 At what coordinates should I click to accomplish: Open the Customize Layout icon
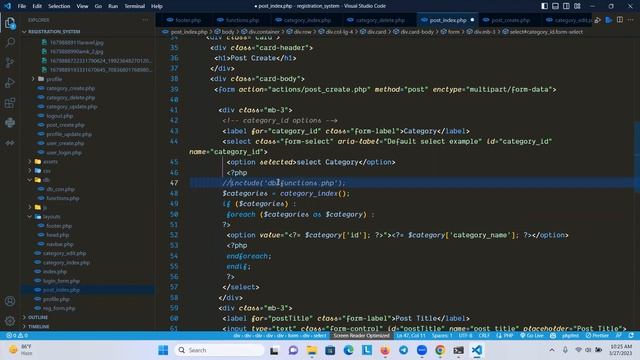(577, 6)
